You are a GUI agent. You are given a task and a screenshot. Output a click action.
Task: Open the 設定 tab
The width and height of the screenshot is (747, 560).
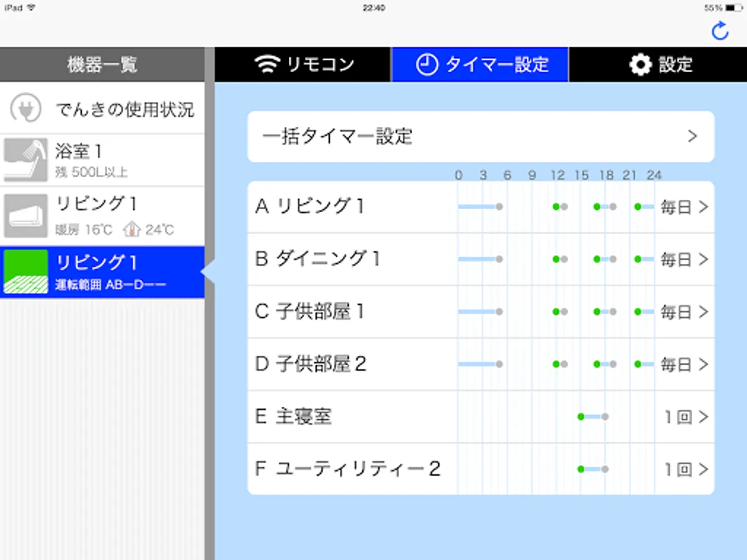pos(658,64)
